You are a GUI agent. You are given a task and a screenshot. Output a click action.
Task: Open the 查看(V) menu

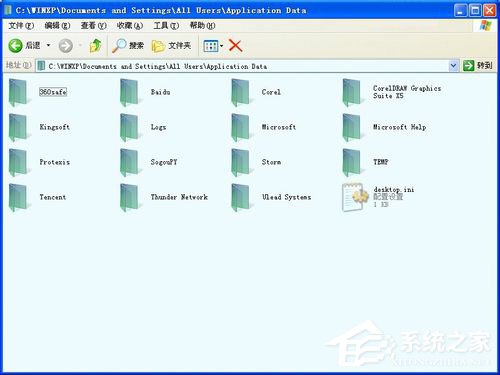point(93,26)
